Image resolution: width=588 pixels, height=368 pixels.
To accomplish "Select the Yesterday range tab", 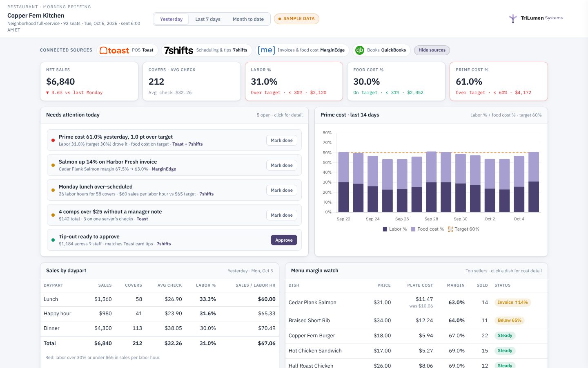I will [x=171, y=19].
